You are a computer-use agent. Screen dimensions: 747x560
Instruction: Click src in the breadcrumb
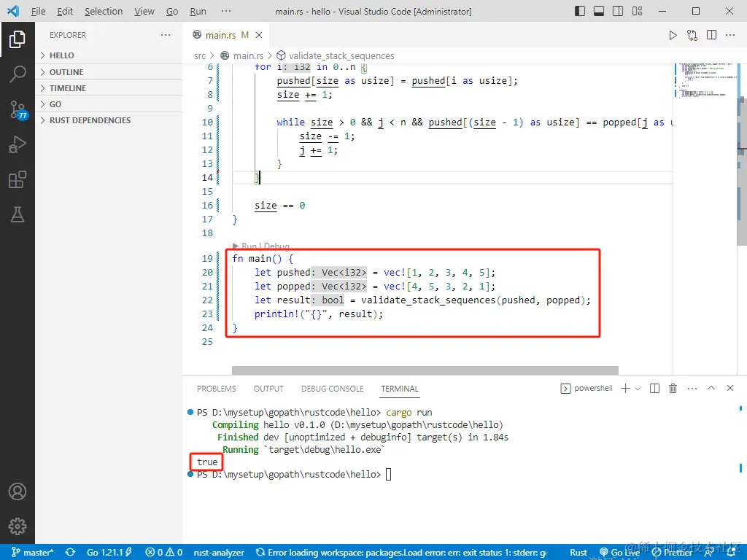point(200,55)
